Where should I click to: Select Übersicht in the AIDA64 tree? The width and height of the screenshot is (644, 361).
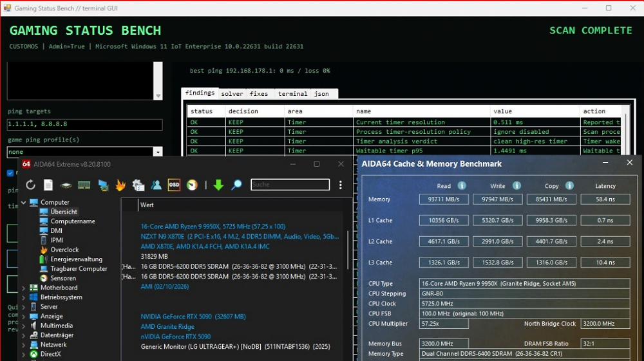click(x=64, y=212)
